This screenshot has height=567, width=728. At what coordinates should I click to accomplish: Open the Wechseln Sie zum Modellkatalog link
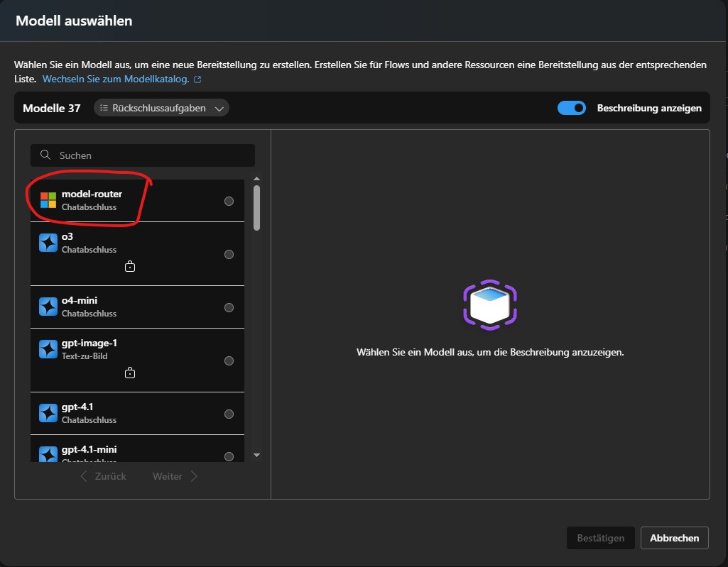[x=116, y=79]
